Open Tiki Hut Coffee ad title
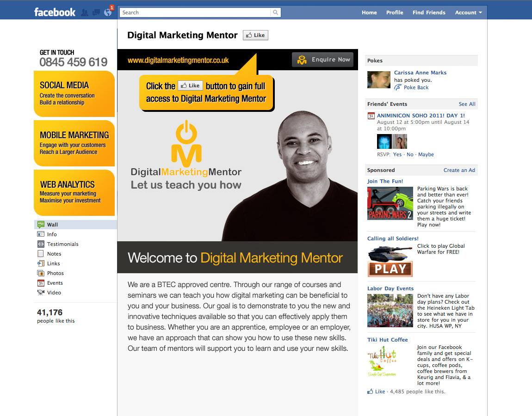The height and width of the screenshot is (416, 532). tap(388, 339)
